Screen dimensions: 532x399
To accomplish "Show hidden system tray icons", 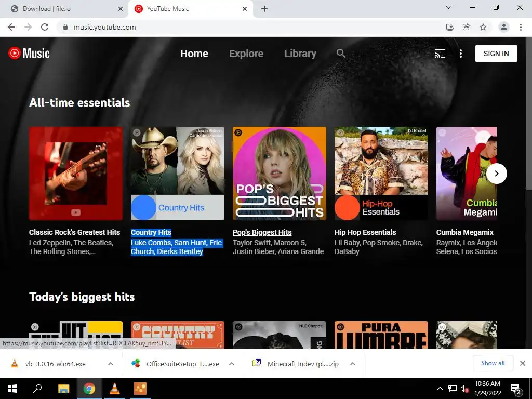I will click(440, 389).
